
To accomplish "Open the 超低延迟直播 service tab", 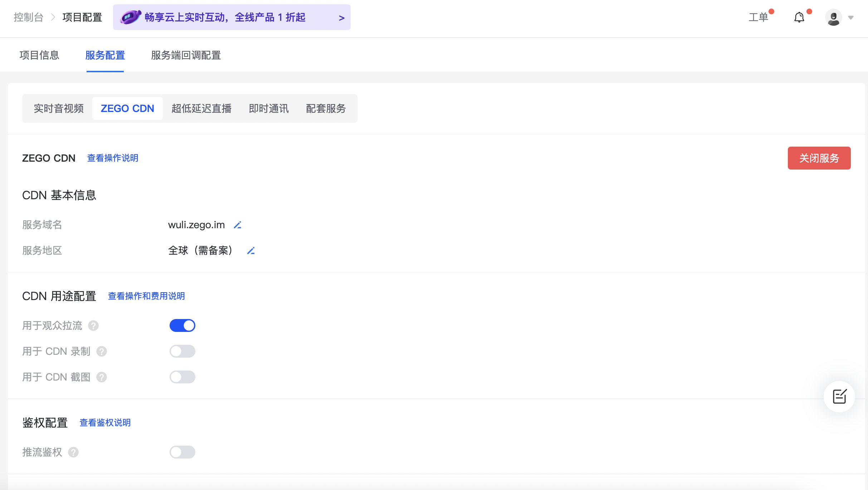I will 201,108.
